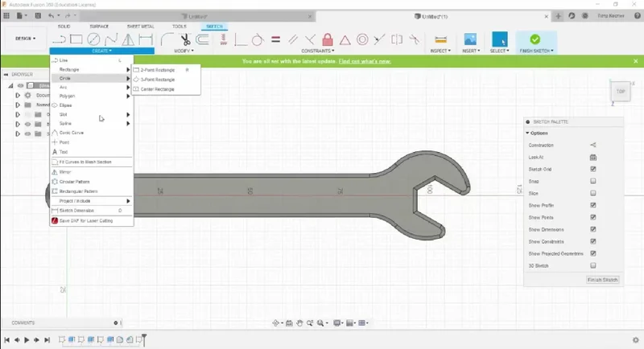Image resolution: width=644 pixels, height=349 pixels.
Task: Apply the Parallel constraint icon
Action: coord(293,39)
